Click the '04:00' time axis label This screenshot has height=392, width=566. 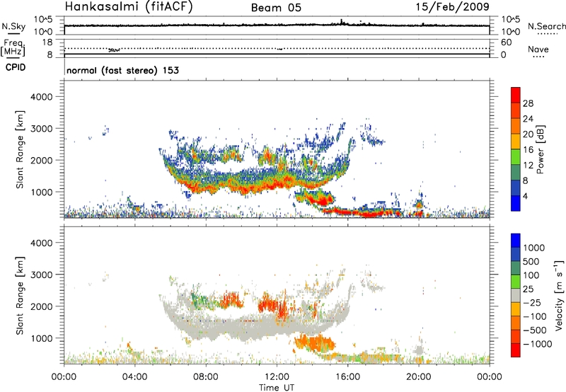(x=134, y=377)
